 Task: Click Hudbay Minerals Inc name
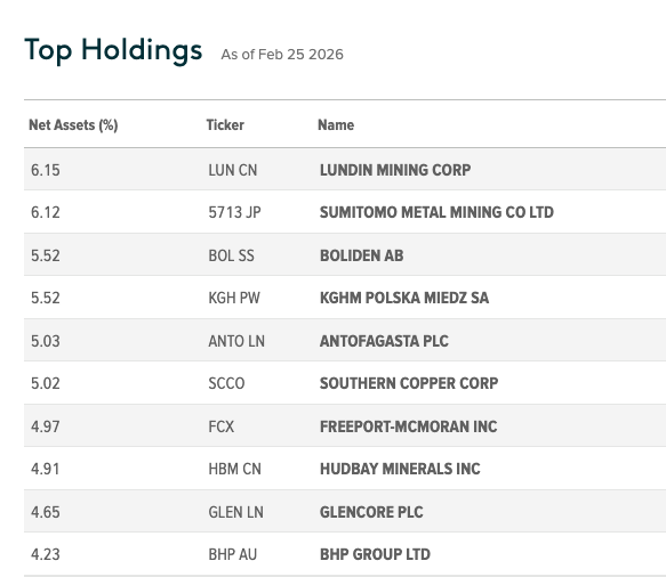(399, 468)
